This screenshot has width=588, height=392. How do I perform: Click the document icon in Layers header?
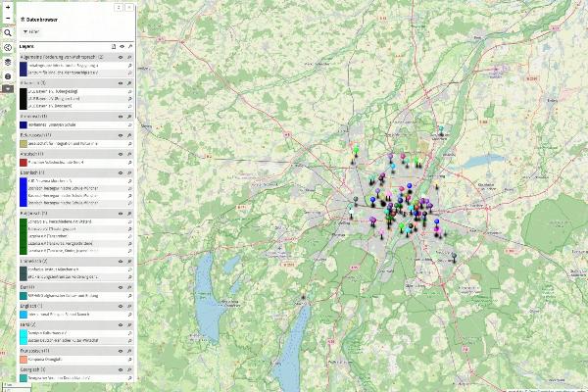tap(114, 46)
